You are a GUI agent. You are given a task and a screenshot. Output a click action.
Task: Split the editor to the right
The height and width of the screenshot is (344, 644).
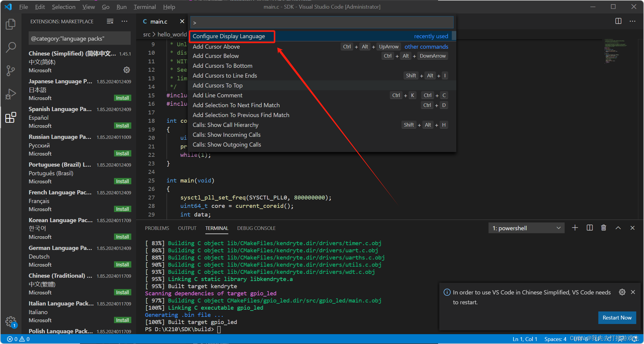point(618,21)
